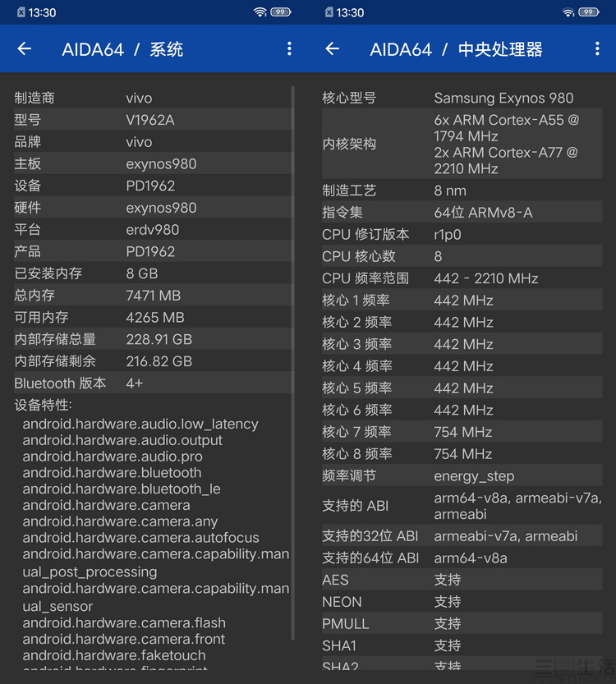This screenshot has width=616, height=684.
Task: Select the 核心 1 频率 row
Action: (x=462, y=301)
